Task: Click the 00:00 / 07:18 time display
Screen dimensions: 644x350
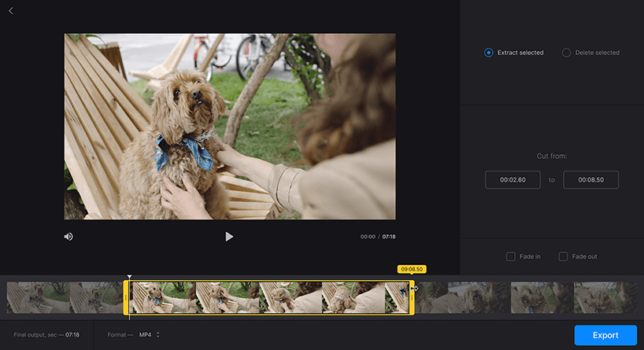Action: pyautogui.click(x=378, y=237)
